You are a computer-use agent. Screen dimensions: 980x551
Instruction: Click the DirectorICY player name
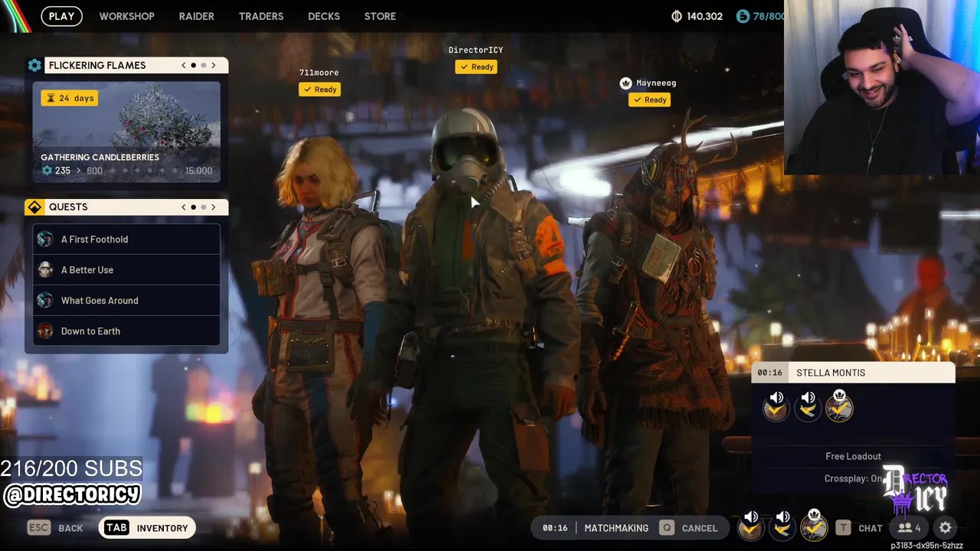point(475,50)
